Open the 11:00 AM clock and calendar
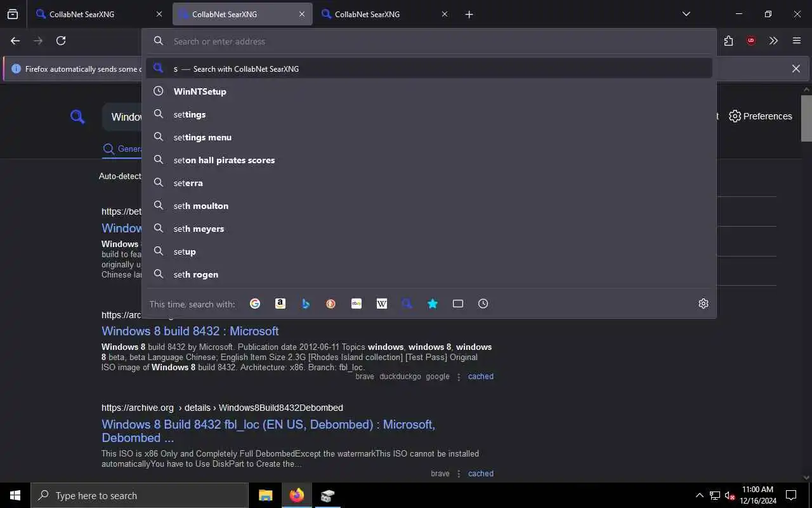 (x=758, y=495)
